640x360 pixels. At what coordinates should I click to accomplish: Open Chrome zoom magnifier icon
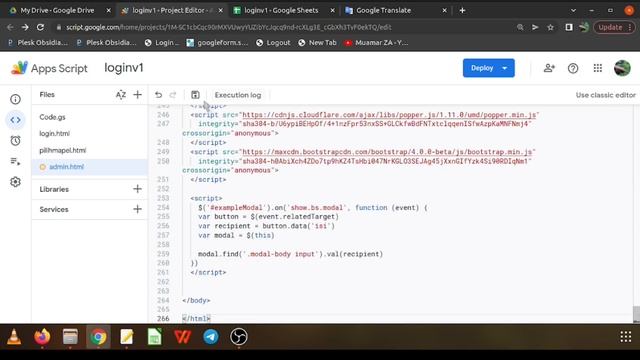click(x=520, y=27)
